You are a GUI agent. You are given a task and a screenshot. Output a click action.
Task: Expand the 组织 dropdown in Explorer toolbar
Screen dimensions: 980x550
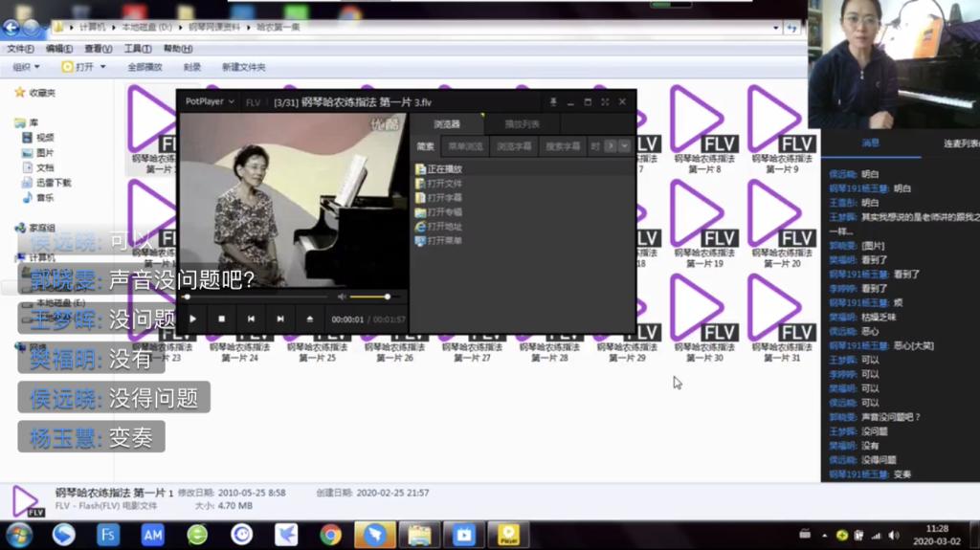point(26,67)
